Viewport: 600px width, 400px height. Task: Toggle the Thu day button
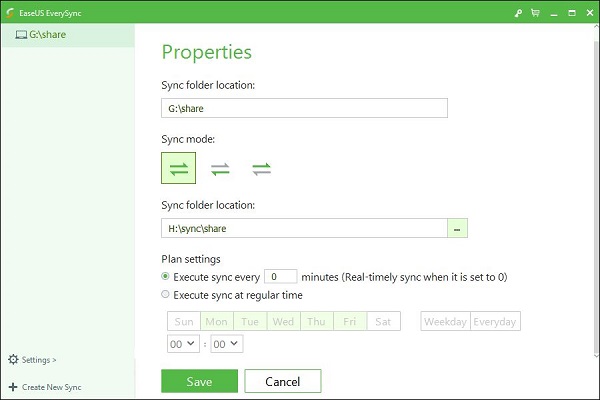(x=316, y=321)
